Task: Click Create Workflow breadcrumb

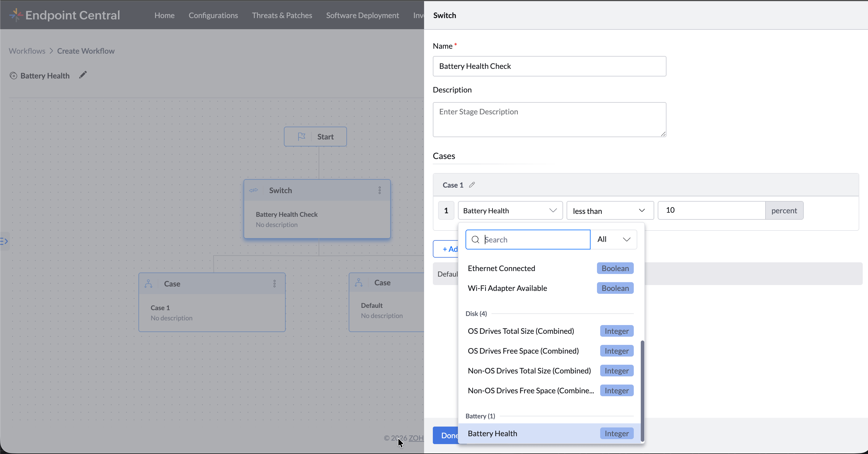Action: point(86,51)
